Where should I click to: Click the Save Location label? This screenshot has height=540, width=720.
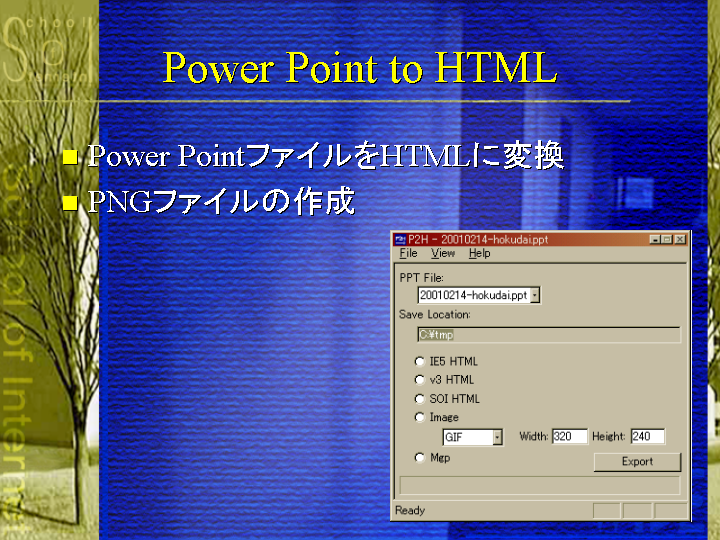coord(434,315)
